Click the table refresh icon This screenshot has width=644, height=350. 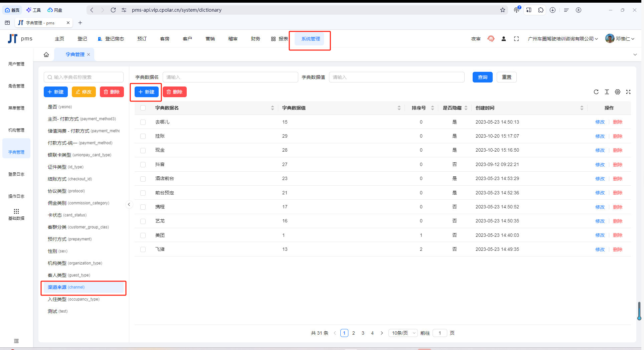coord(596,92)
